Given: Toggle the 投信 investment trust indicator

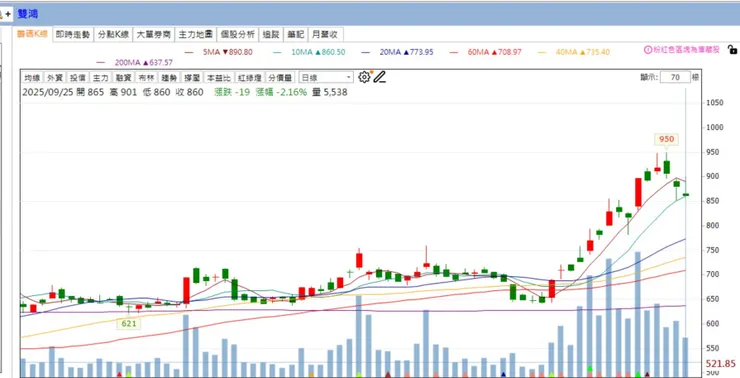Looking at the screenshot, I should click(x=77, y=78).
